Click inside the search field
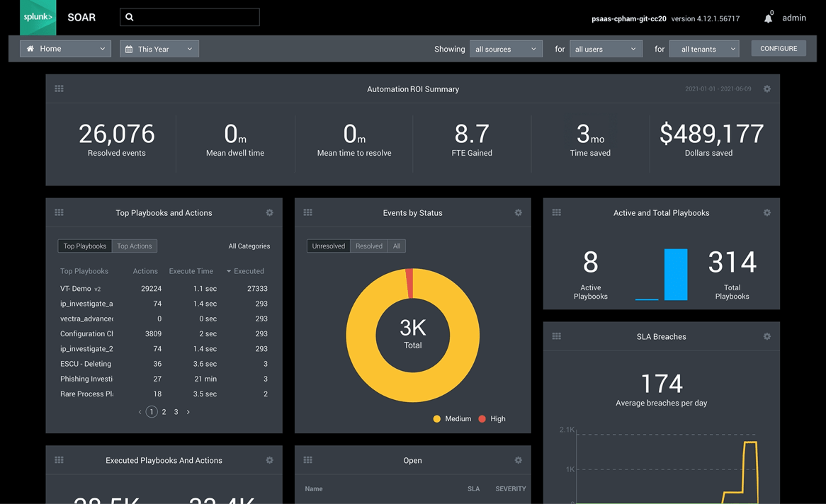The height and width of the screenshot is (504, 826). (x=189, y=17)
